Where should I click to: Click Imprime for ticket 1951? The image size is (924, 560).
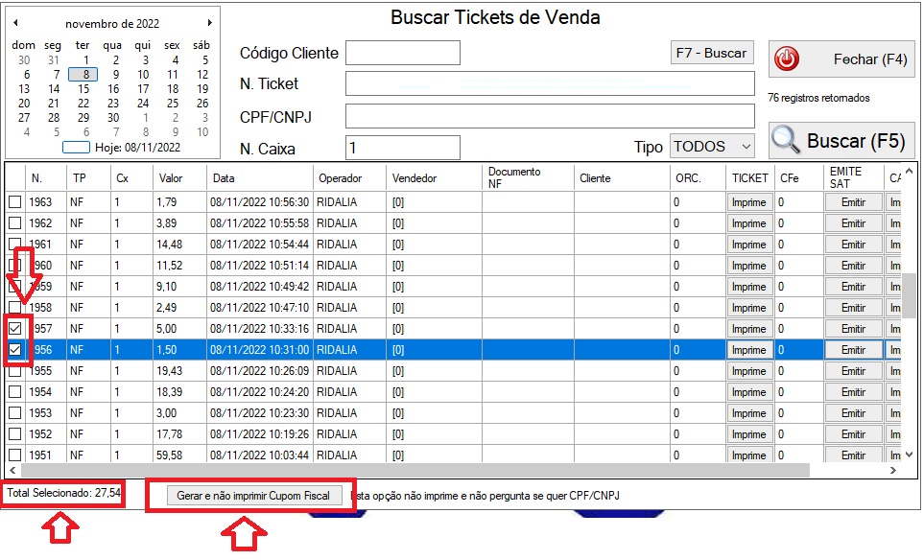749,455
